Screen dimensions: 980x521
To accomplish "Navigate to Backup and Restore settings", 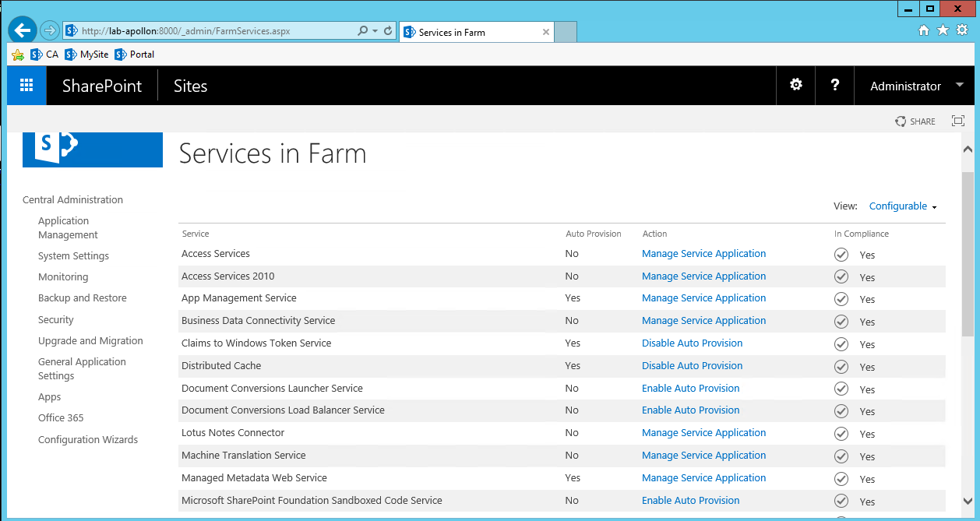I will click(82, 297).
